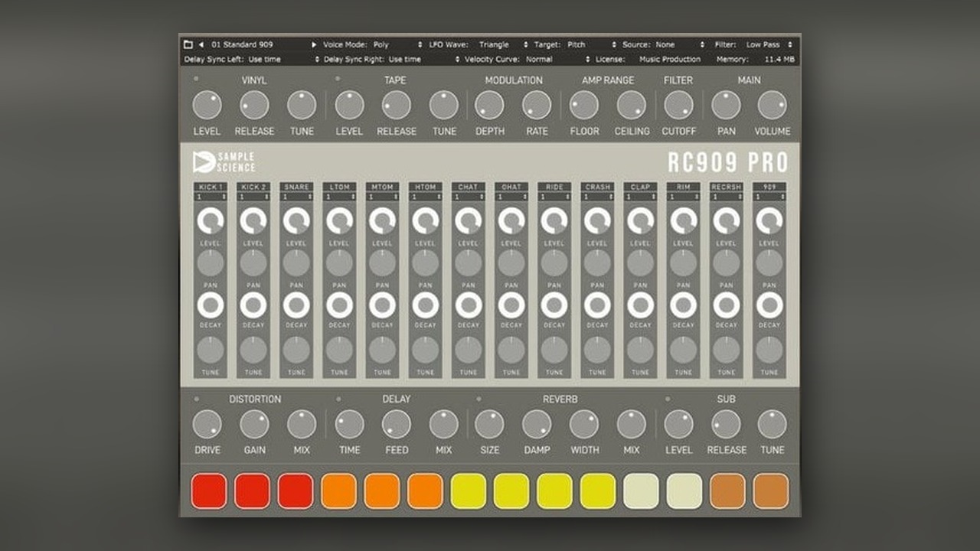Image resolution: width=980 pixels, height=551 pixels.
Task: Click the REVERB SIZE knob
Action: [x=489, y=424]
